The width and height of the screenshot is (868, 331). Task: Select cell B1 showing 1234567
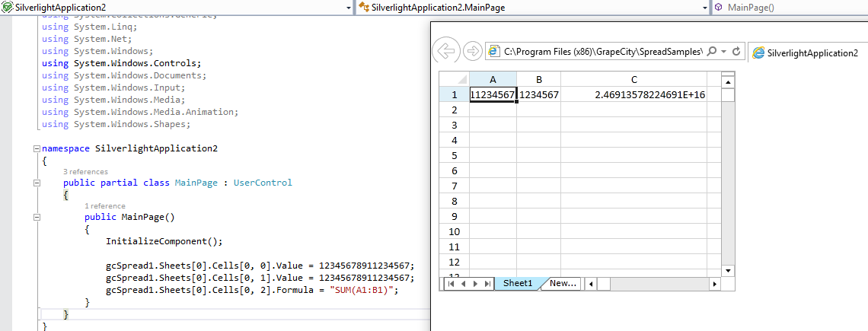point(538,94)
